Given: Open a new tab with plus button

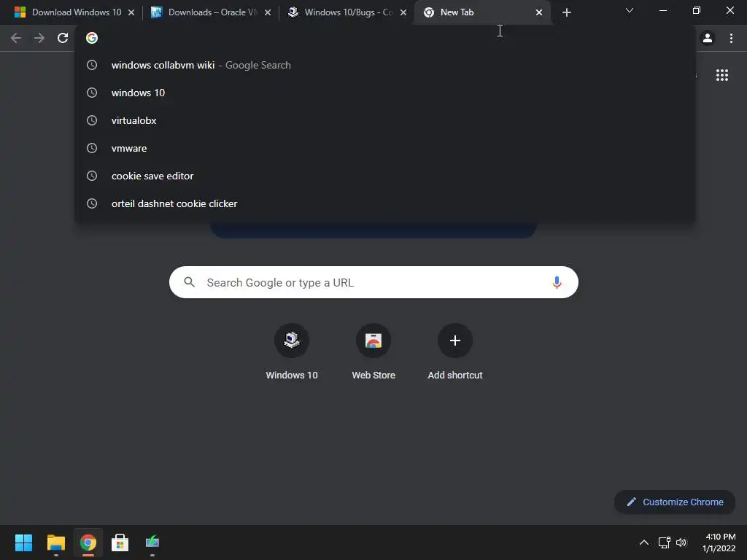Looking at the screenshot, I should [566, 12].
